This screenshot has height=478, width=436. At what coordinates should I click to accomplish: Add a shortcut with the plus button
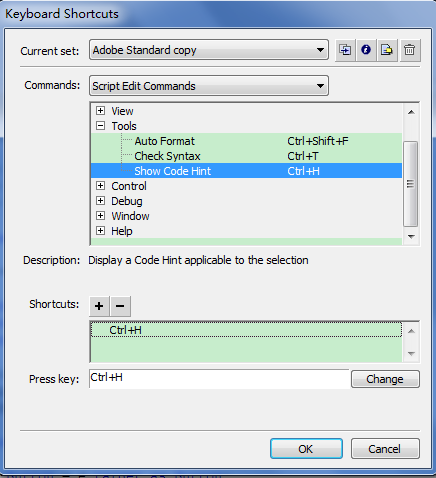(x=99, y=306)
